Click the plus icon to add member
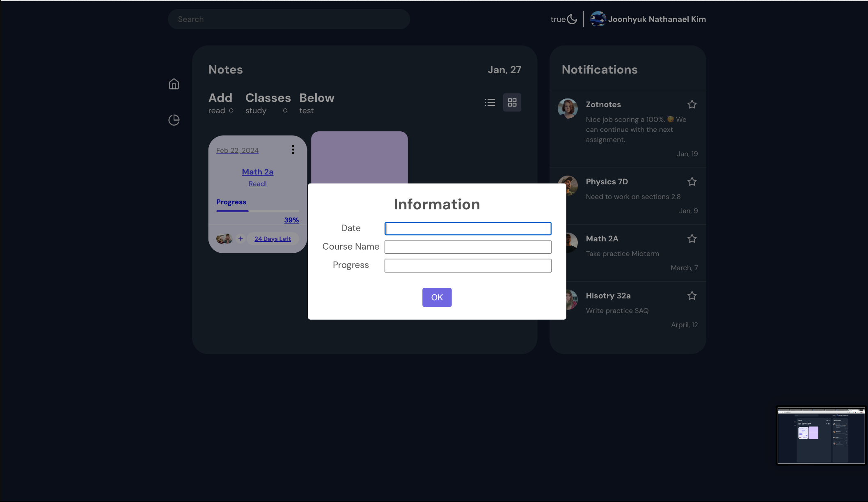The image size is (868, 502). tap(240, 238)
